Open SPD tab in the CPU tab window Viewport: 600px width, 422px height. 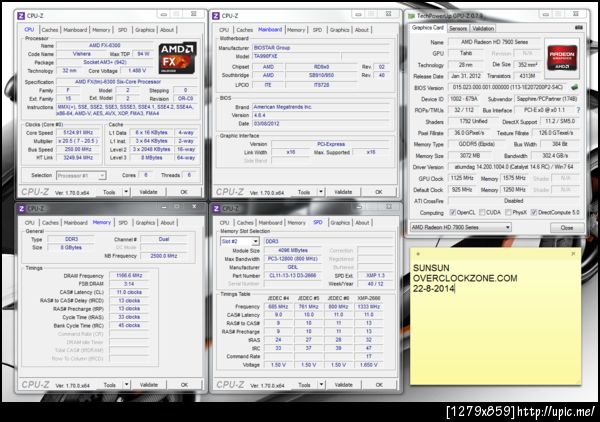pos(122,30)
